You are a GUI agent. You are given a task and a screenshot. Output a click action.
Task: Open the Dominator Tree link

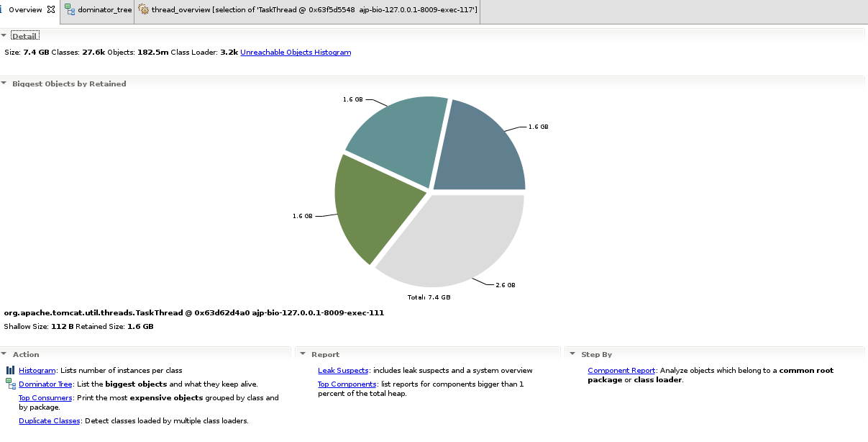tap(45, 384)
